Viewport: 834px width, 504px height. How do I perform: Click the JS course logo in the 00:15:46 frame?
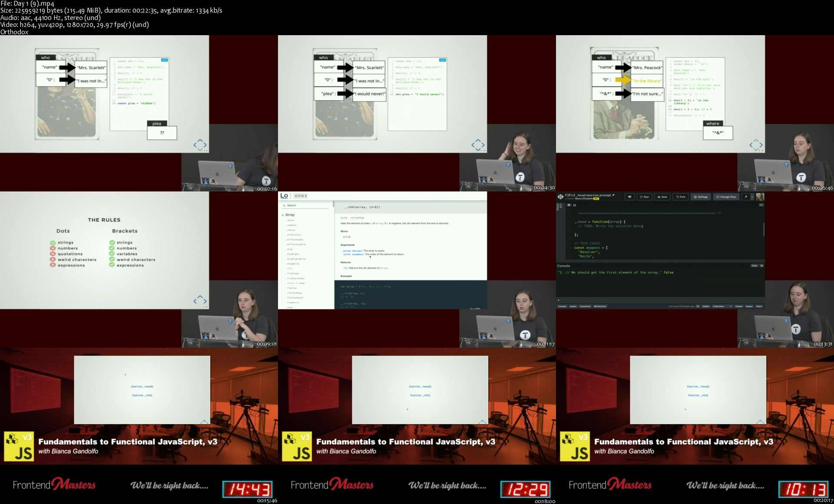coord(19,446)
